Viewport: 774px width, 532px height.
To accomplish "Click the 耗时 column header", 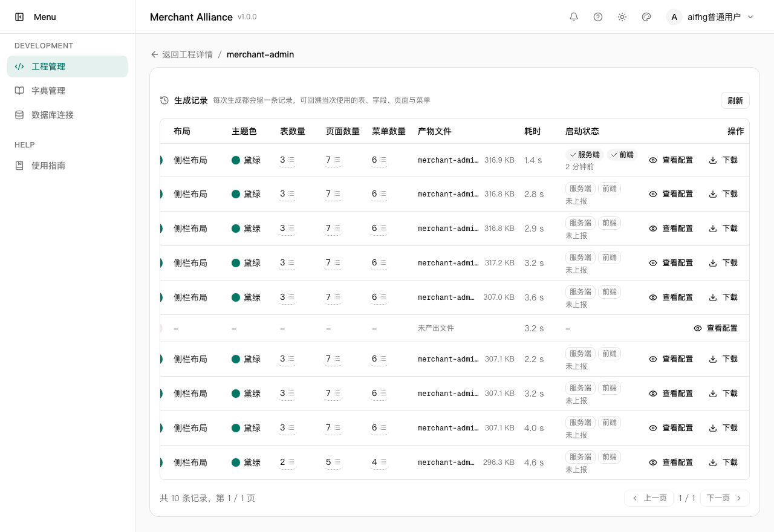I will (533, 131).
